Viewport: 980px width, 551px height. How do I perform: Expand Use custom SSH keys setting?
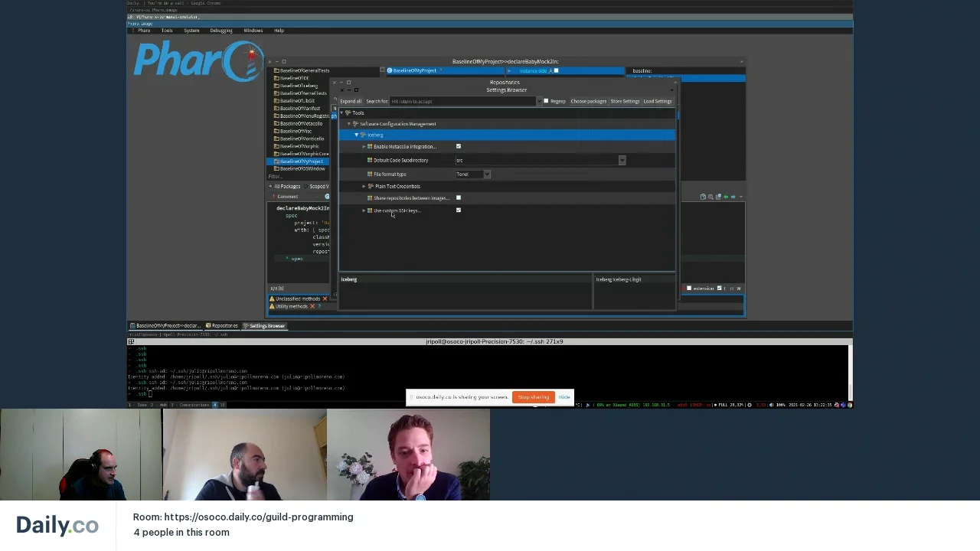364,210
